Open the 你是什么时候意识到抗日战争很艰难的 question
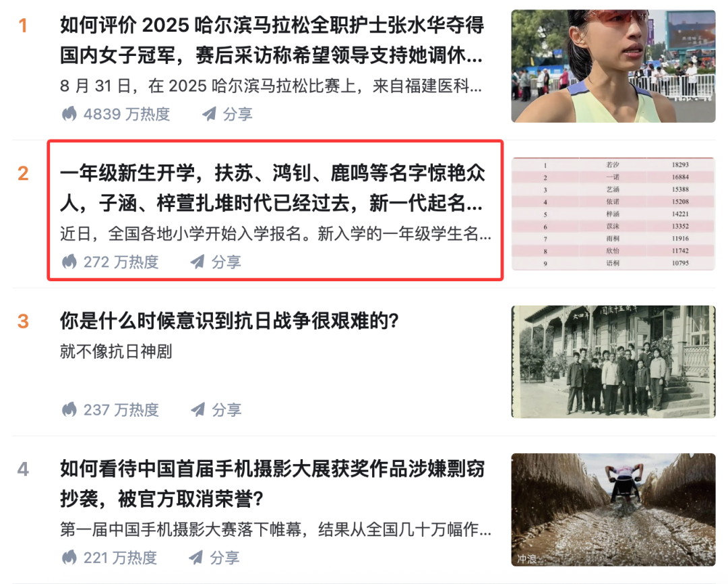The image size is (728, 584). coord(229,321)
